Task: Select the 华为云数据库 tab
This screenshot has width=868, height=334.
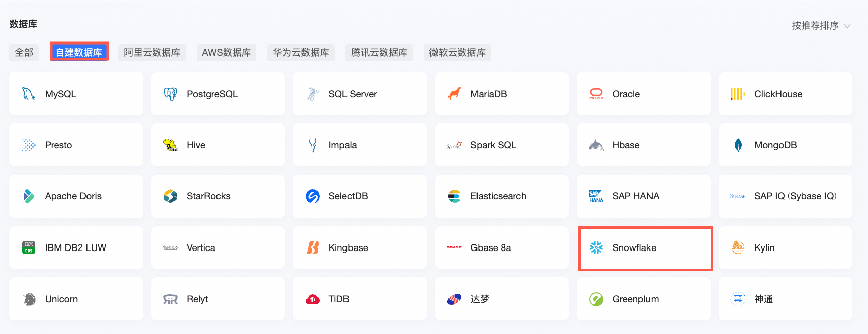Action: (x=301, y=53)
